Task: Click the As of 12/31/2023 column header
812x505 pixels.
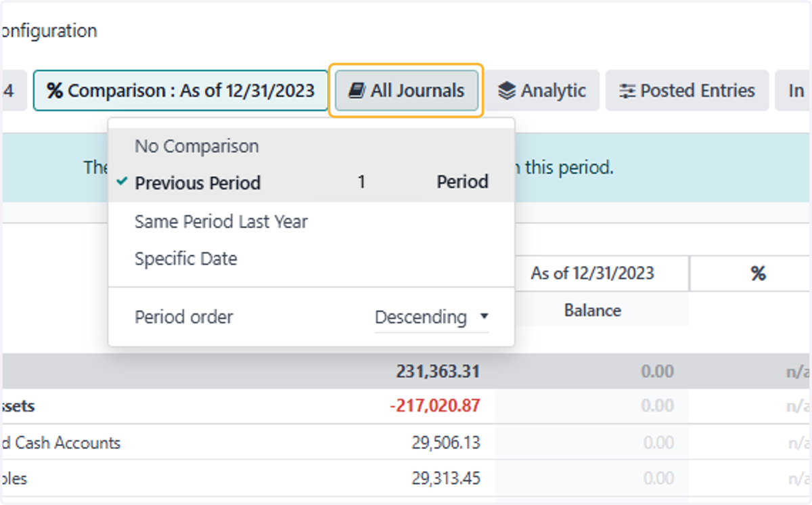Action: click(592, 273)
